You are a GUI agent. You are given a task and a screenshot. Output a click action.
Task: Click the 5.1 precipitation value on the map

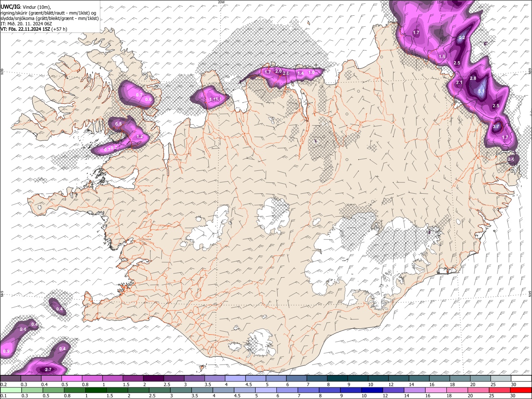click(482, 91)
